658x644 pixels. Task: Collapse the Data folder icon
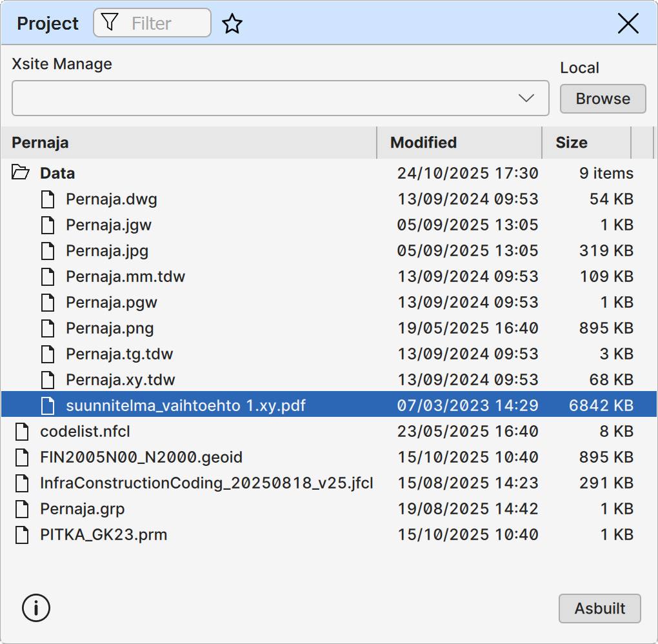pos(21,173)
